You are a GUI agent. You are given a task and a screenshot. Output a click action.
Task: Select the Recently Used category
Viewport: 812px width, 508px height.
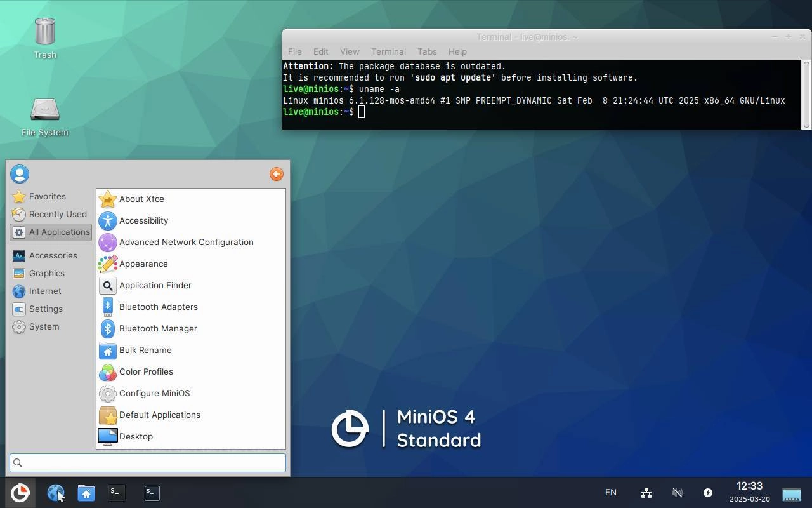click(x=51, y=214)
